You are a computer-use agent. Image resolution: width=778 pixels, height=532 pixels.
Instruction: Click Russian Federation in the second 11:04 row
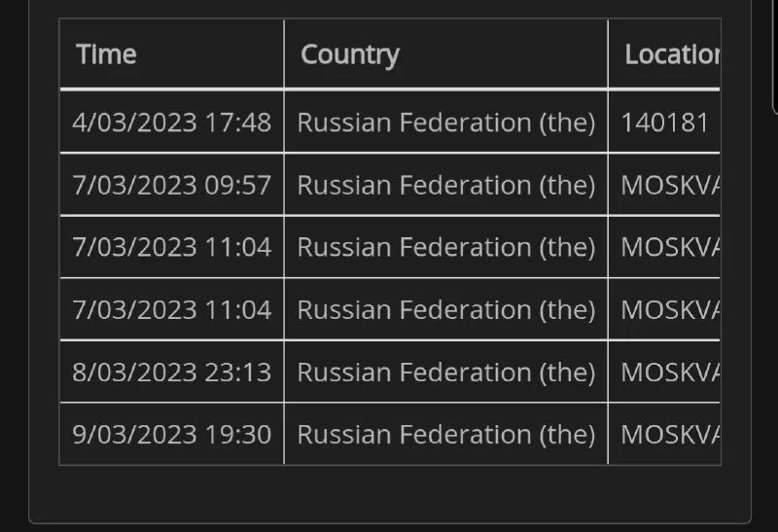(x=445, y=309)
